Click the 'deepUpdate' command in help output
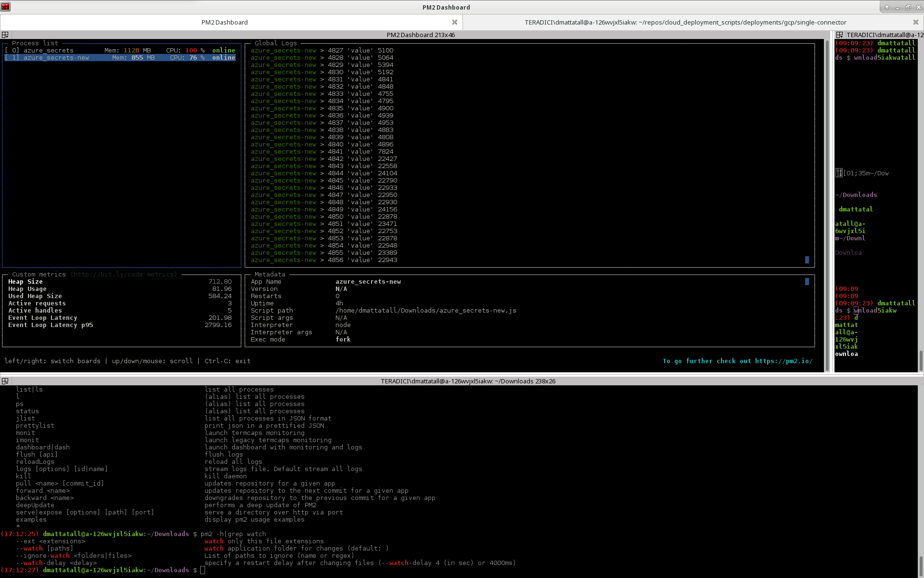924x578 pixels. coord(35,505)
